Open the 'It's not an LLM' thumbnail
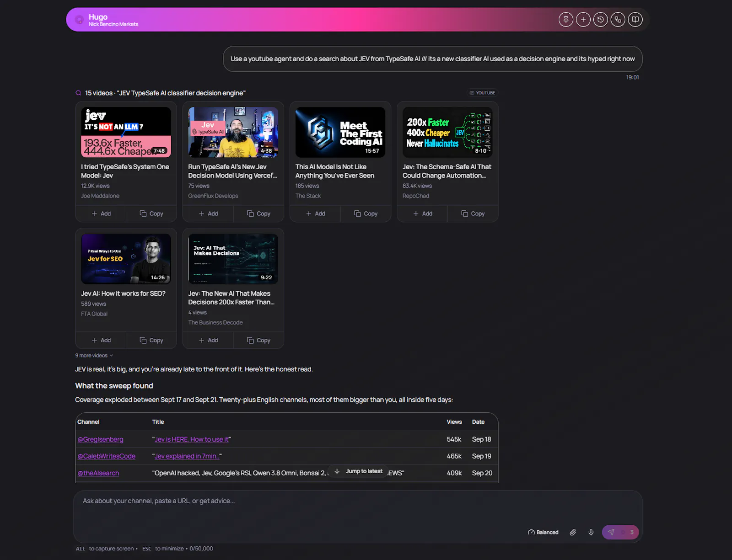Image resolution: width=732 pixels, height=560 pixels. click(126, 132)
